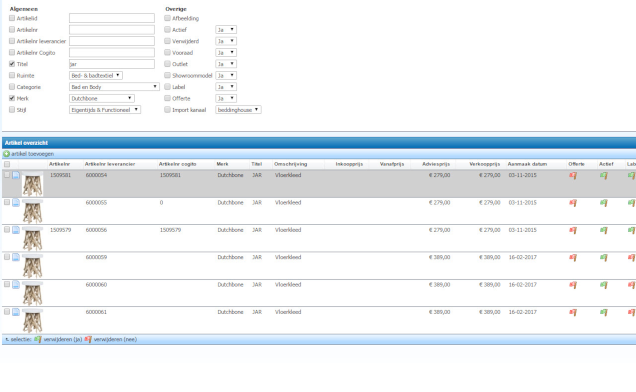Sort by the Omschrijving column header

(x=290, y=164)
